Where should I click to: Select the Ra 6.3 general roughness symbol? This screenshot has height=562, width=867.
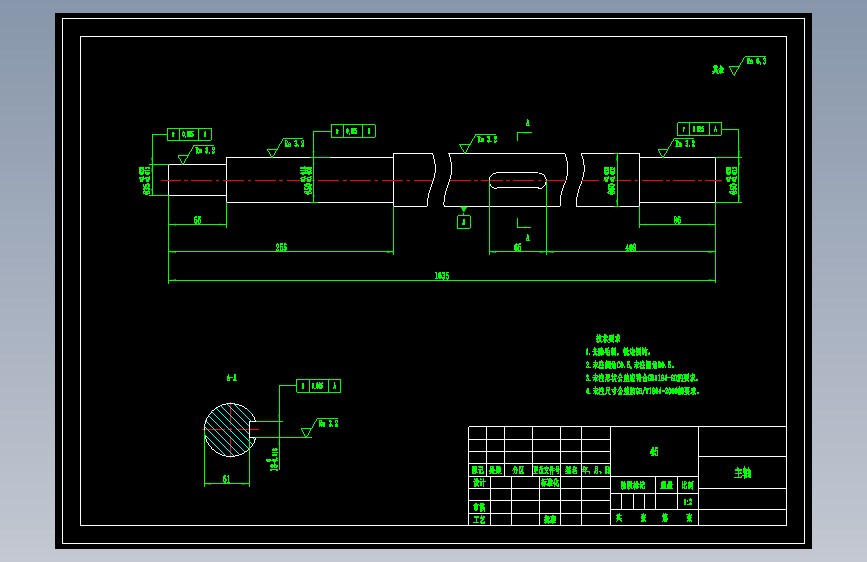coord(748,65)
